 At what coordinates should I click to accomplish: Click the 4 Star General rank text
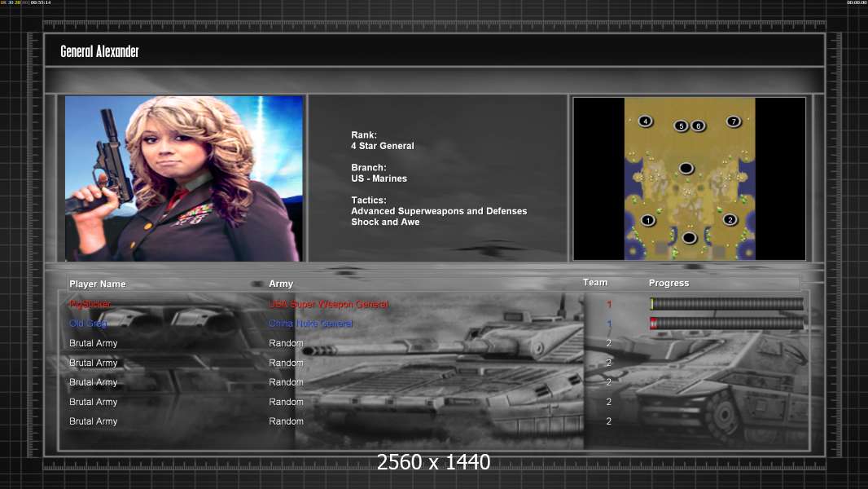[383, 146]
